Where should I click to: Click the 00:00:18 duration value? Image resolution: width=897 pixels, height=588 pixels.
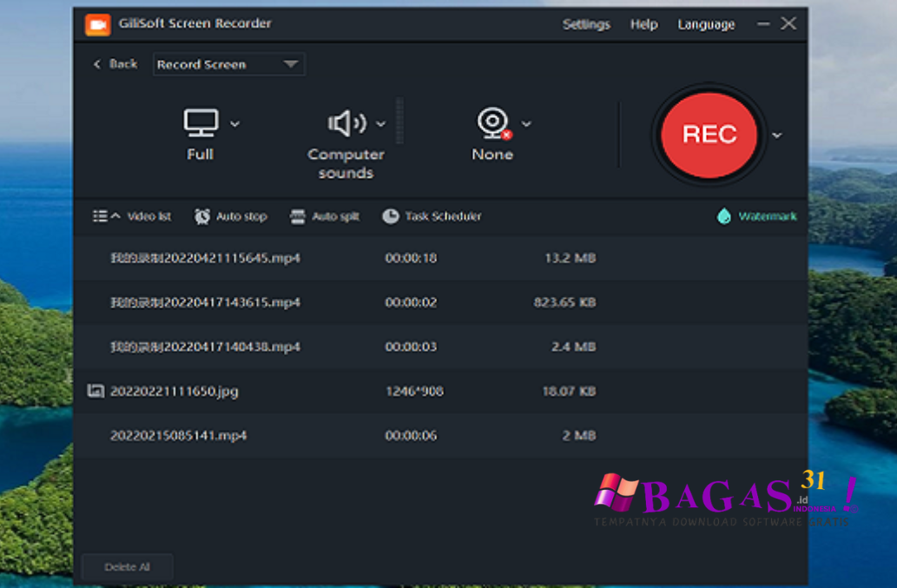411,258
